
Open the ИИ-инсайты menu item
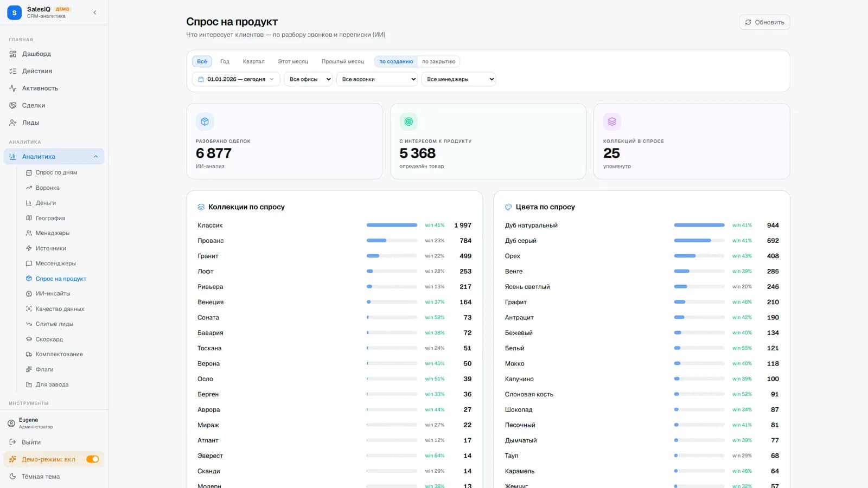point(53,293)
